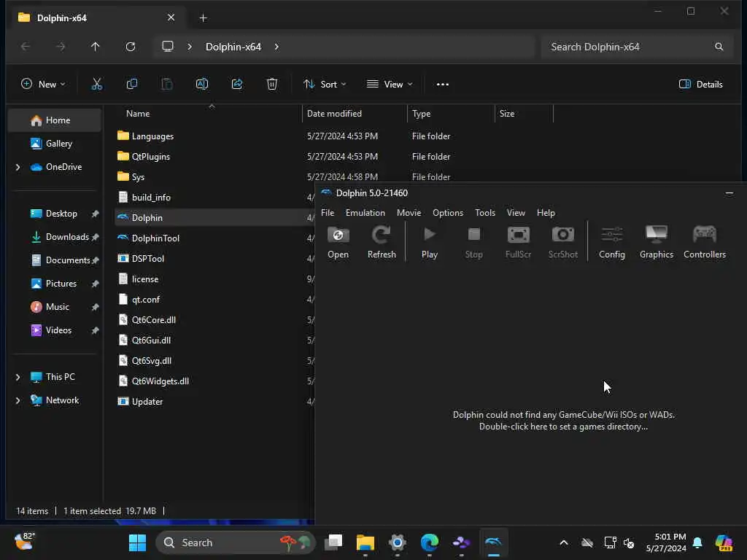Open the New dropdown in File Explorer
The width and height of the screenshot is (747, 560).
point(43,85)
